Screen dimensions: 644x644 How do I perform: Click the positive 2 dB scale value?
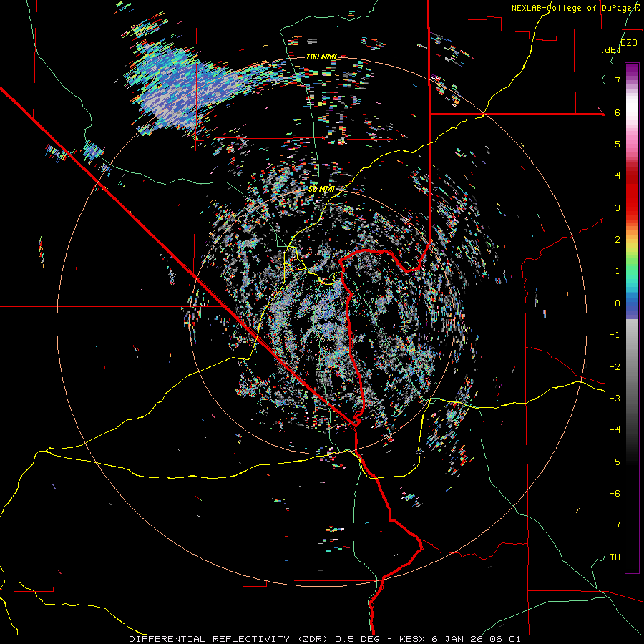pos(618,240)
